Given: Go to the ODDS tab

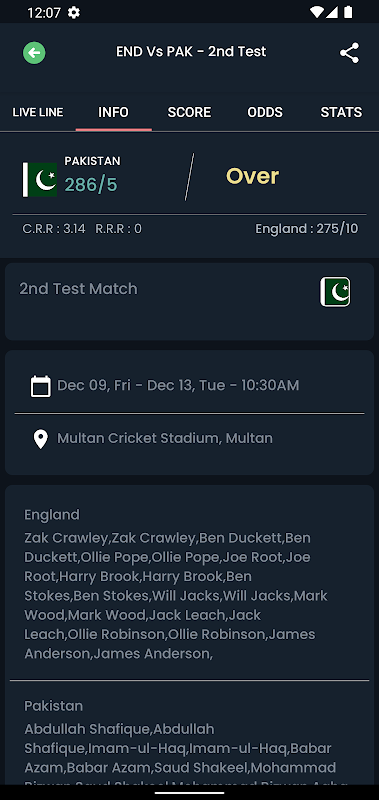Looking at the screenshot, I should pyautogui.click(x=265, y=112).
